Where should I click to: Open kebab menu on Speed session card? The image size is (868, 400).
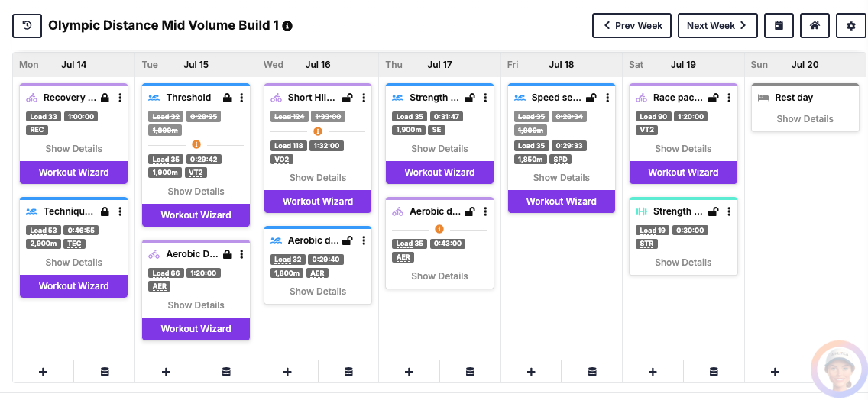(x=607, y=98)
